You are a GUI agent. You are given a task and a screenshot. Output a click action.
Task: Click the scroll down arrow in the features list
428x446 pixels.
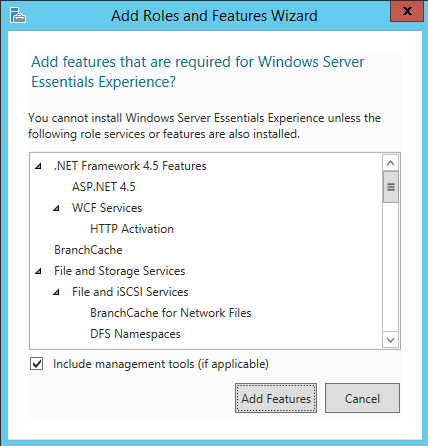(x=391, y=340)
